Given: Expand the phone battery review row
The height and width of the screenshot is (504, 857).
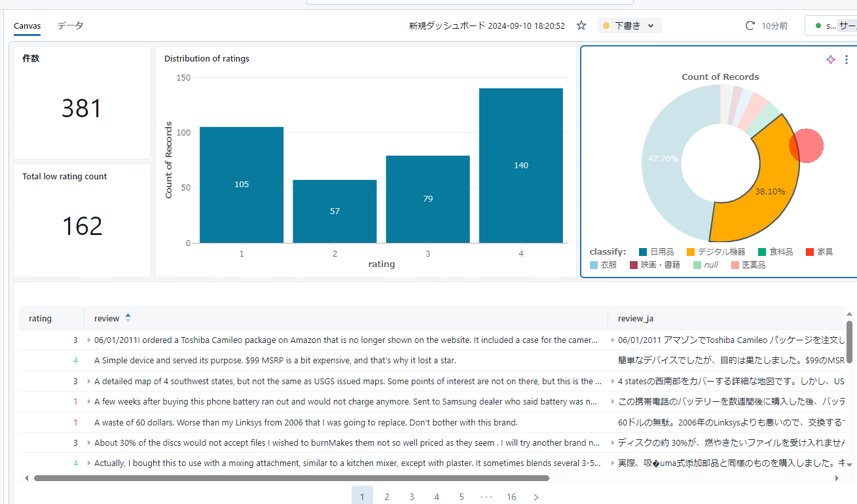Looking at the screenshot, I should coord(89,401).
